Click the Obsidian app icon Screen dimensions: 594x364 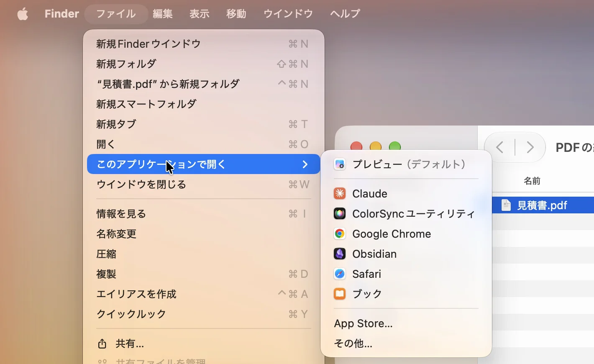[340, 254]
